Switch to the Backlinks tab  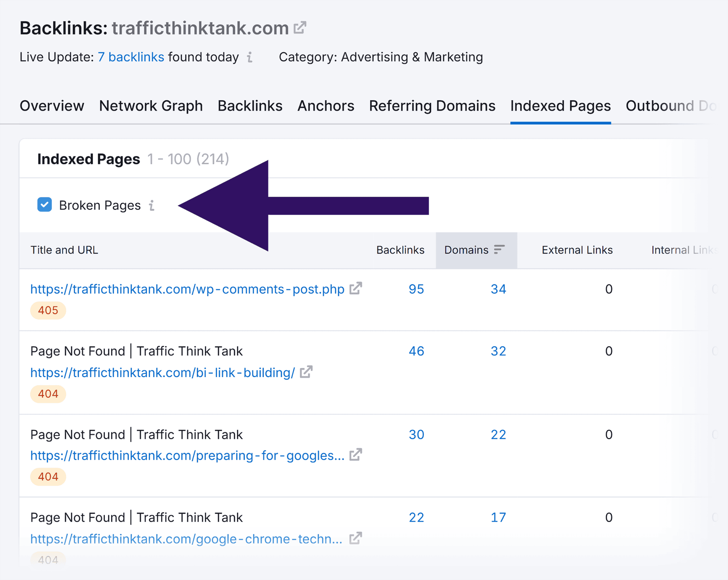click(x=250, y=106)
